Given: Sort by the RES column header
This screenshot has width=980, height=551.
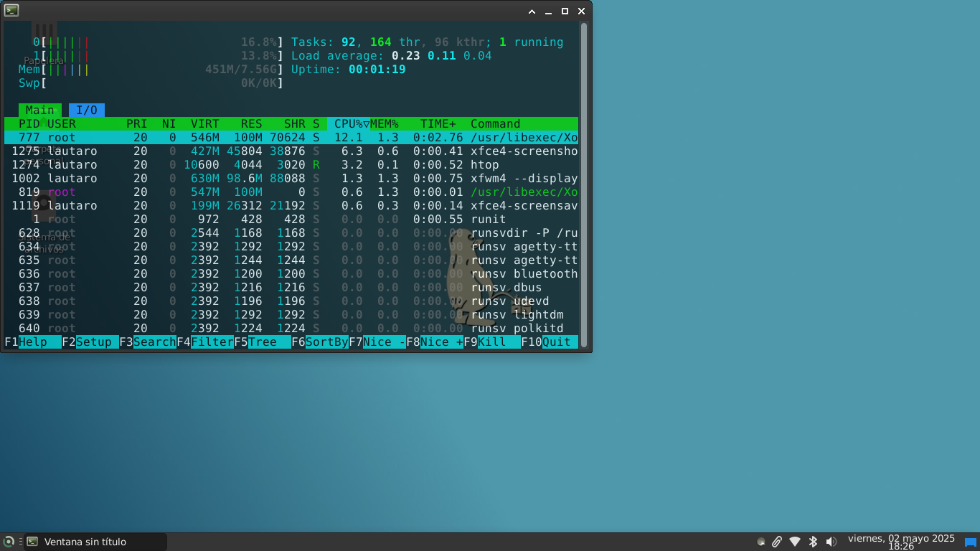Looking at the screenshot, I should coord(252,123).
